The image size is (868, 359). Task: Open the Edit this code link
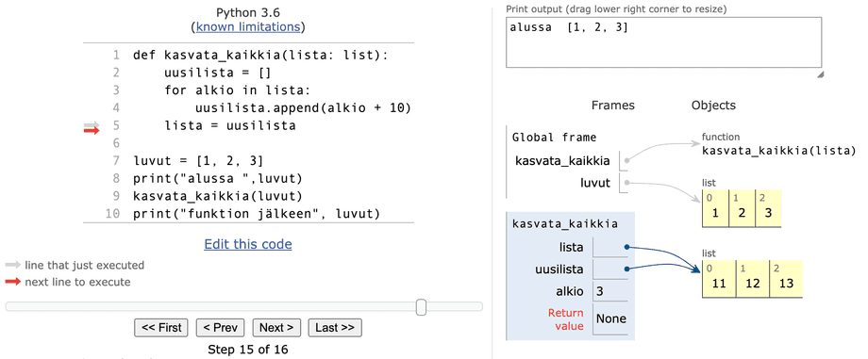248,244
